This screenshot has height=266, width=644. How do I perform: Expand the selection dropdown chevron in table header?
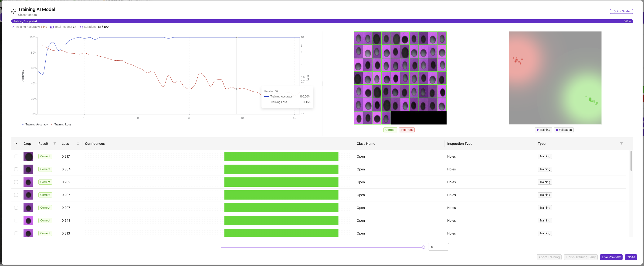tap(16, 144)
